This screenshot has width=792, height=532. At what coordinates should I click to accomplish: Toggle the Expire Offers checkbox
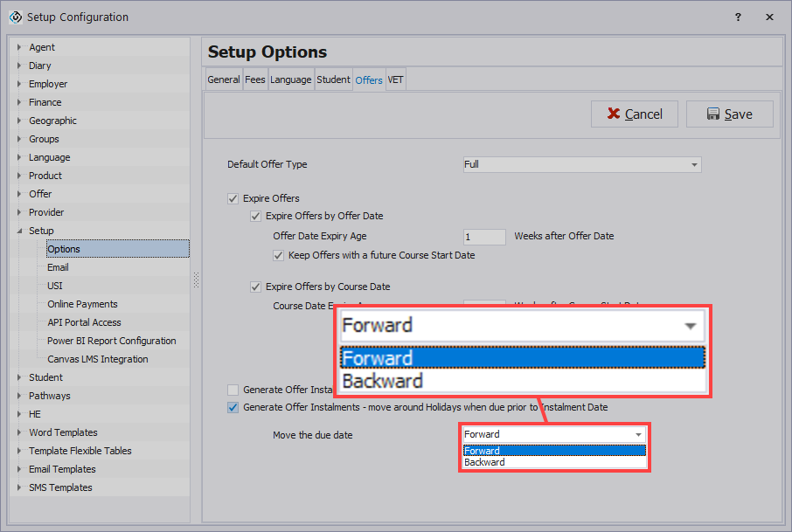point(233,198)
